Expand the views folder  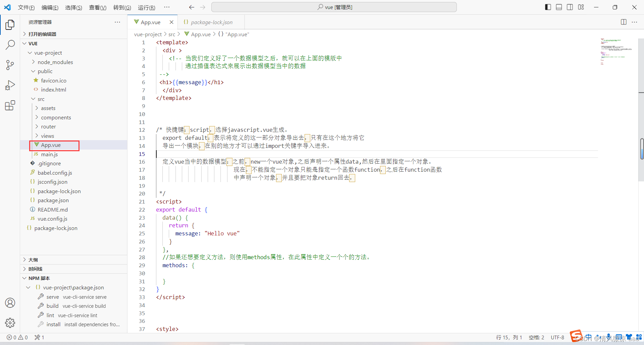(x=74, y=136)
